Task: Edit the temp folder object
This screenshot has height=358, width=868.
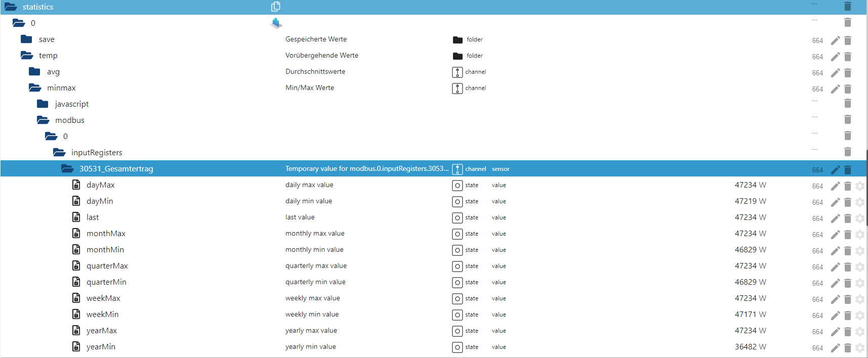Action: click(836, 57)
